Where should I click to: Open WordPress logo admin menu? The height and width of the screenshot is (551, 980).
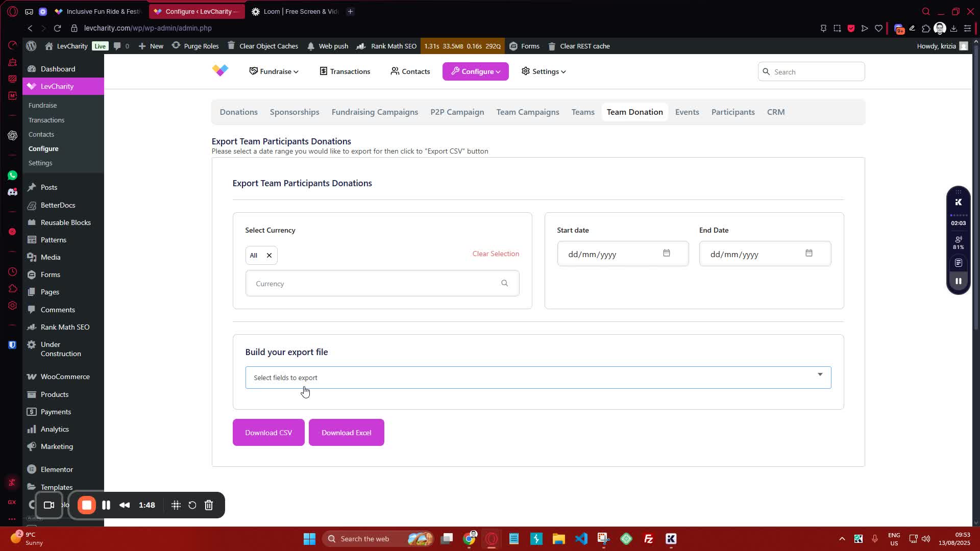[31, 46]
